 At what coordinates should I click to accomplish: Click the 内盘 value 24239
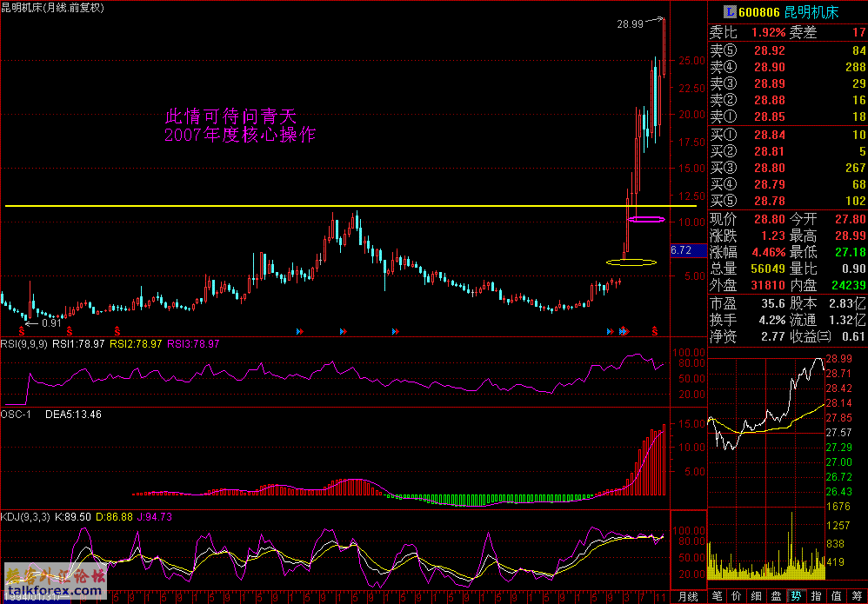click(849, 285)
